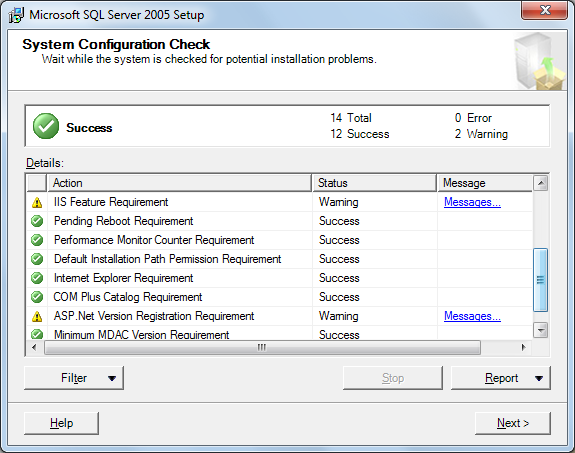Click Warning status of ASP.Net Version Registration
Image resolution: width=575 pixels, height=453 pixels.
pyautogui.click(x=338, y=316)
